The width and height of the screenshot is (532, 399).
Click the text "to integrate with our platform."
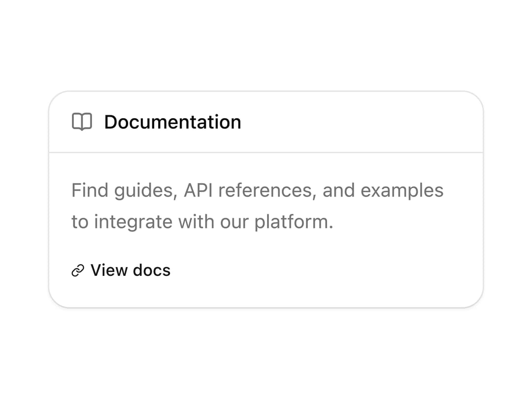point(202,222)
